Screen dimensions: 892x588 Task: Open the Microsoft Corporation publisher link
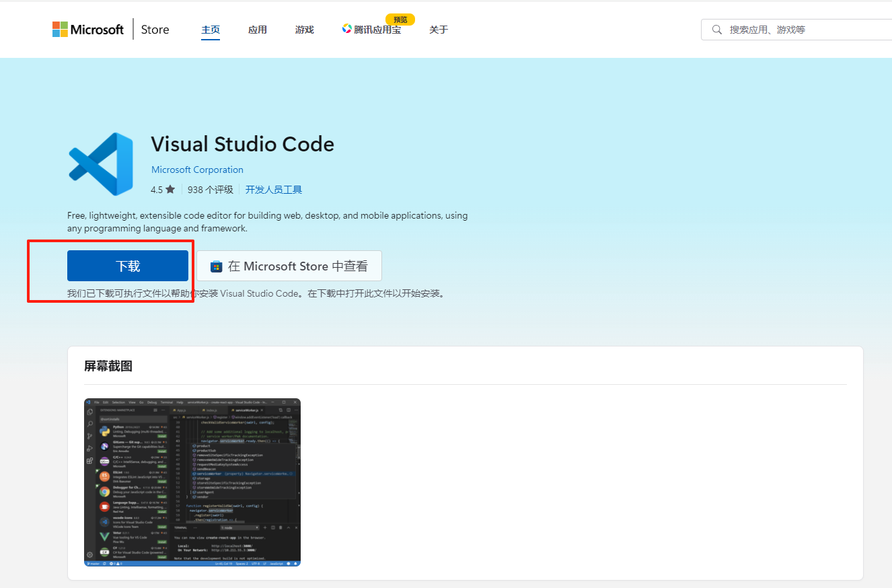click(197, 170)
